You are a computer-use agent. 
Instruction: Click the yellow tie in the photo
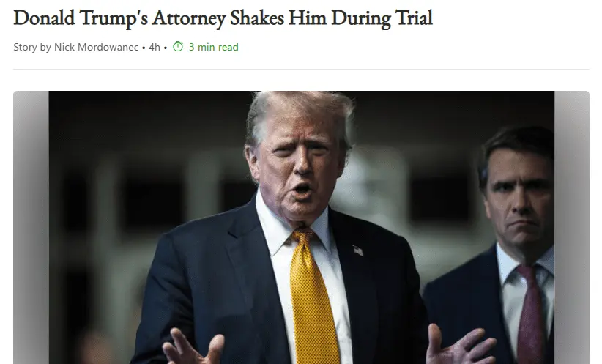click(x=312, y=300)
